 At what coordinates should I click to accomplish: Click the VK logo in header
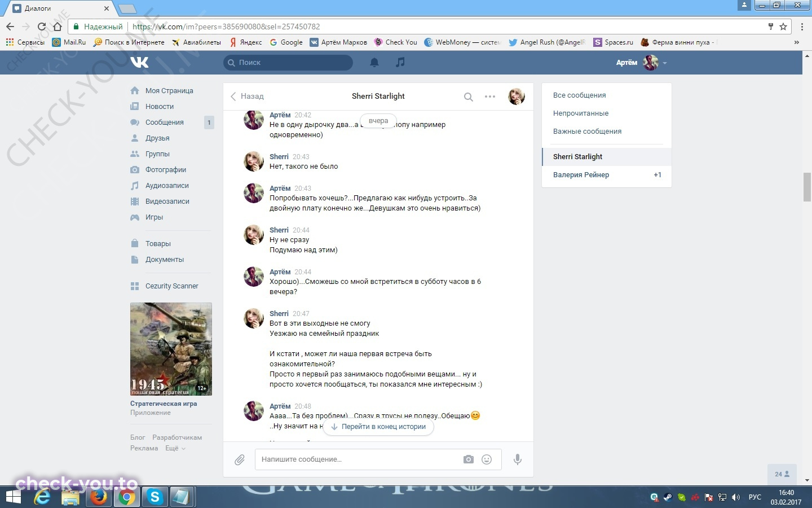point(139,62)
